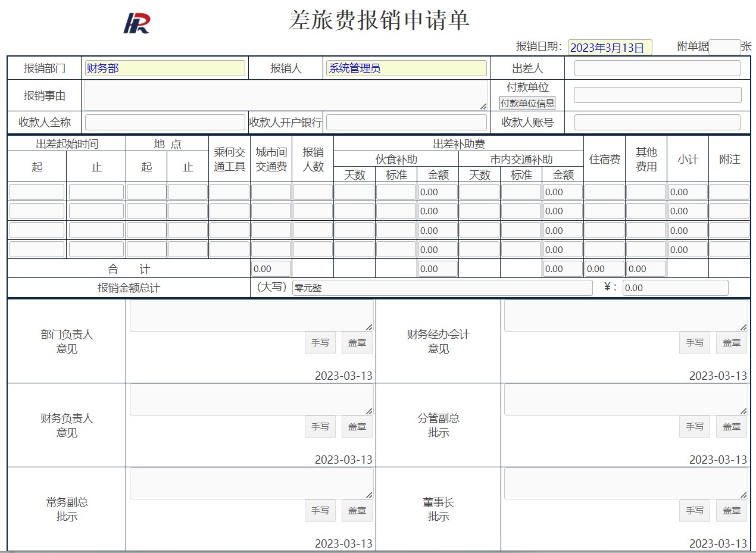Type area for 部门负责人意见, click it
The height and width of the screenshot is (553, 756).
(252, 315)
